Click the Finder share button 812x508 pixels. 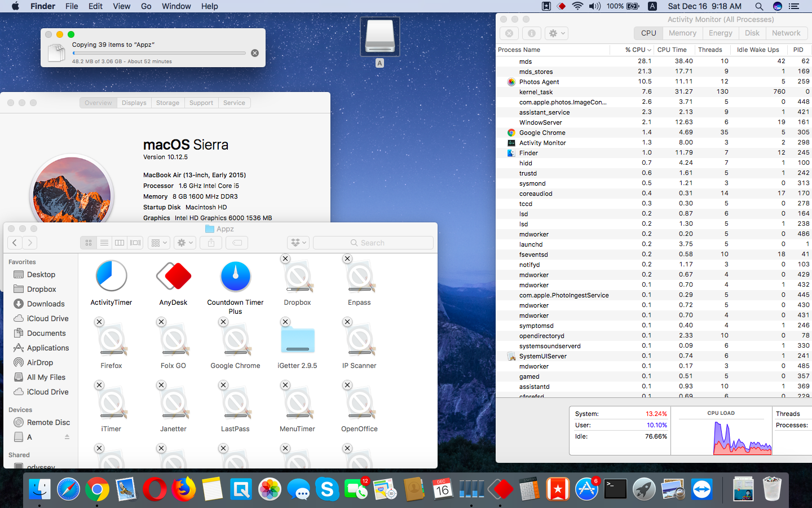211,243
